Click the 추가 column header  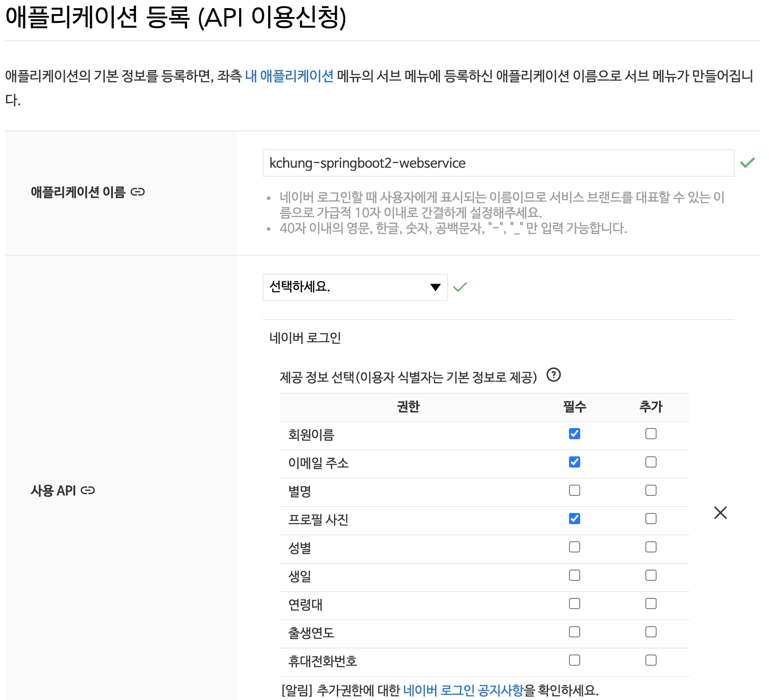pyautogui.click(x=651, y=406)
